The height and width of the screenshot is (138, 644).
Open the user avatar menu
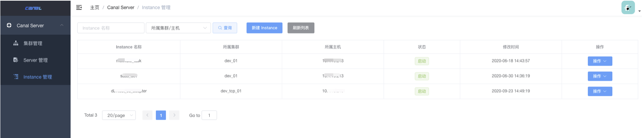pyautogui.click(x=628, y=8)
